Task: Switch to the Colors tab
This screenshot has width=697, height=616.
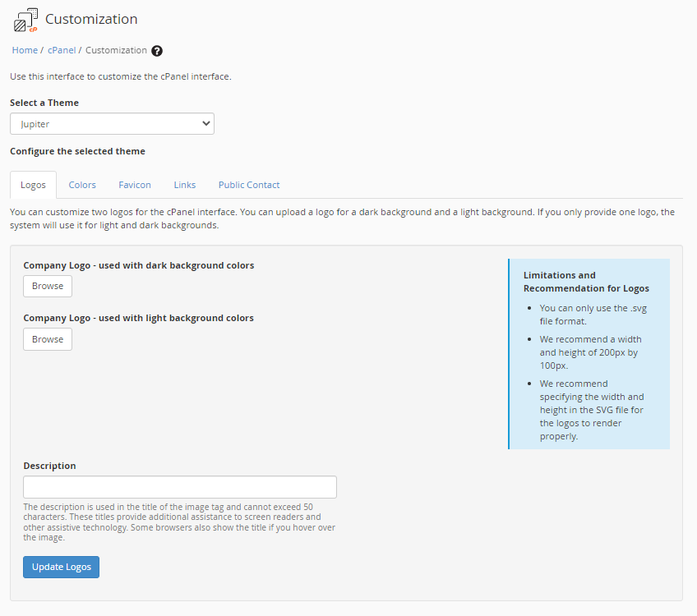Action: [x=82, y=185]
